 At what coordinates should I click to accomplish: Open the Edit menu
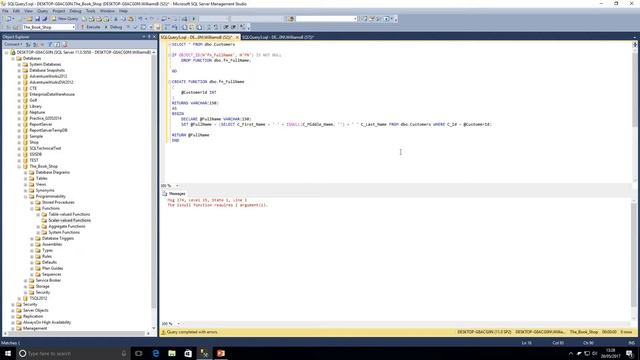(x=16, y=11)
